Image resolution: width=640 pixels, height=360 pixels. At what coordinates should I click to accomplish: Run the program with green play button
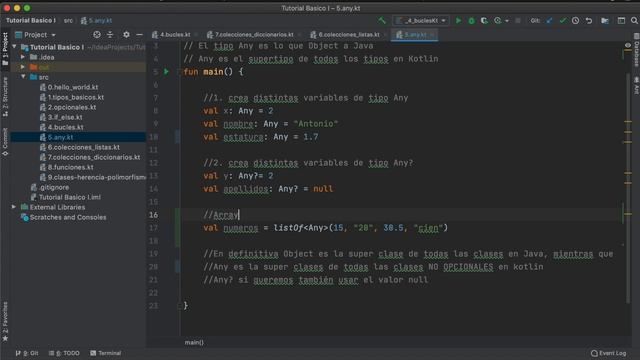pos(458,20)
